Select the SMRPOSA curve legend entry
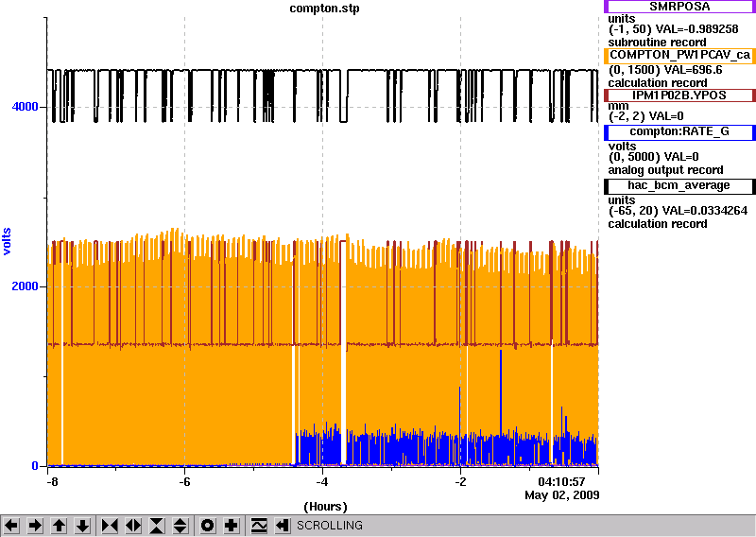The image size is (756, 537). coord(679,7)
